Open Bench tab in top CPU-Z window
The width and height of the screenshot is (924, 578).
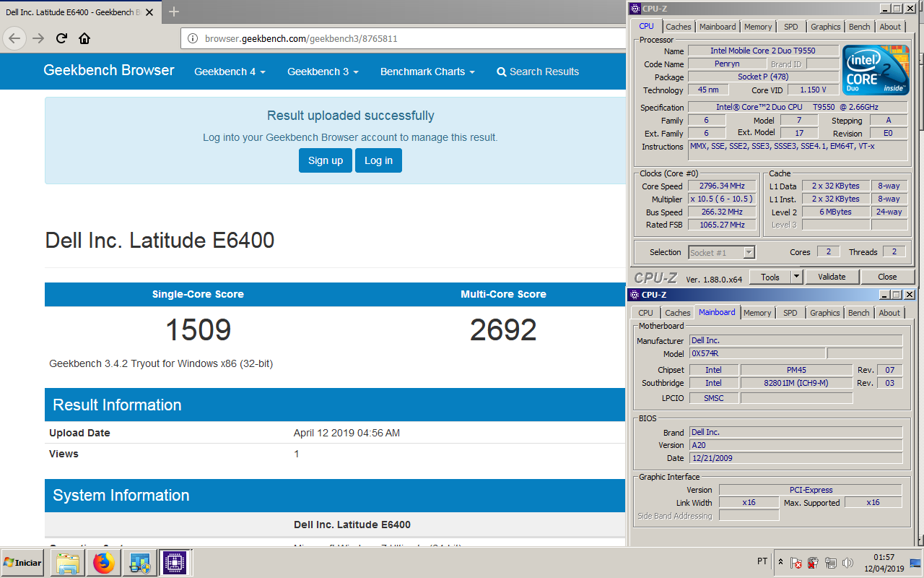(859, 27)
